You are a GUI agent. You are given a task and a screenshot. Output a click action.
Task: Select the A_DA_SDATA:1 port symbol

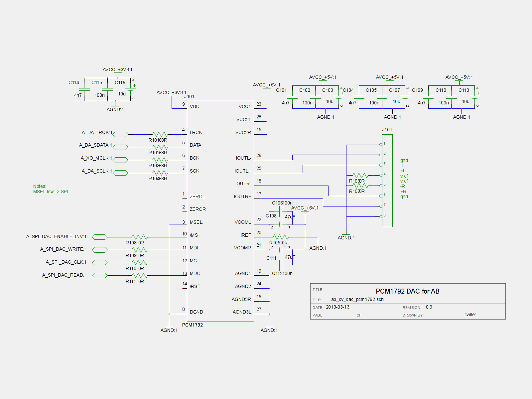(x=120, y=147)
